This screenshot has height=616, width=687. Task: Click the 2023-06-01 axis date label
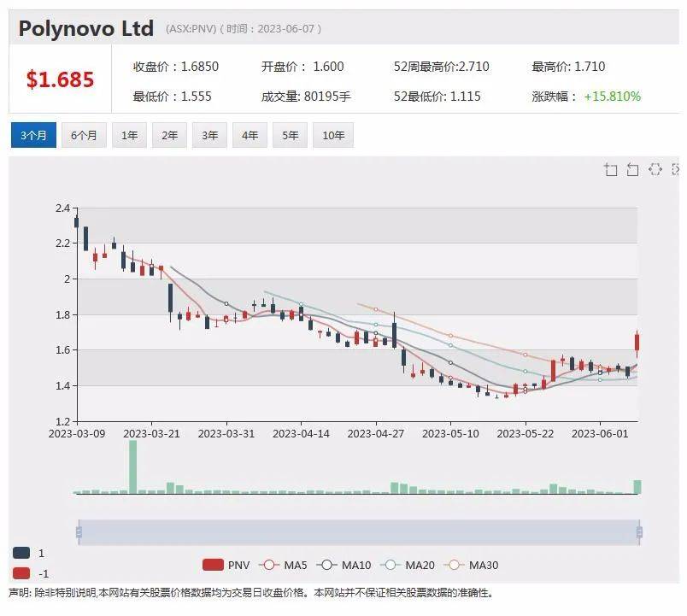pyautogui.click(x=600, y=434)
